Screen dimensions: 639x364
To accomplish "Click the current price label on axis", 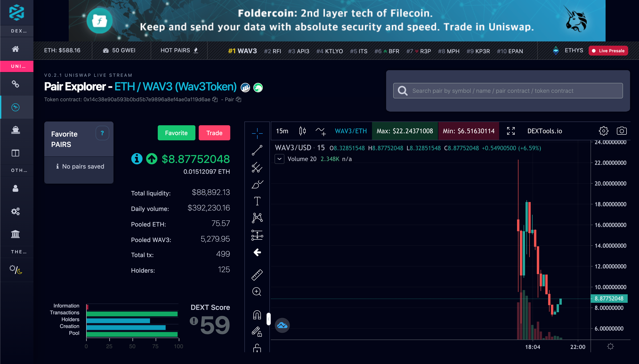I will 609,298.
